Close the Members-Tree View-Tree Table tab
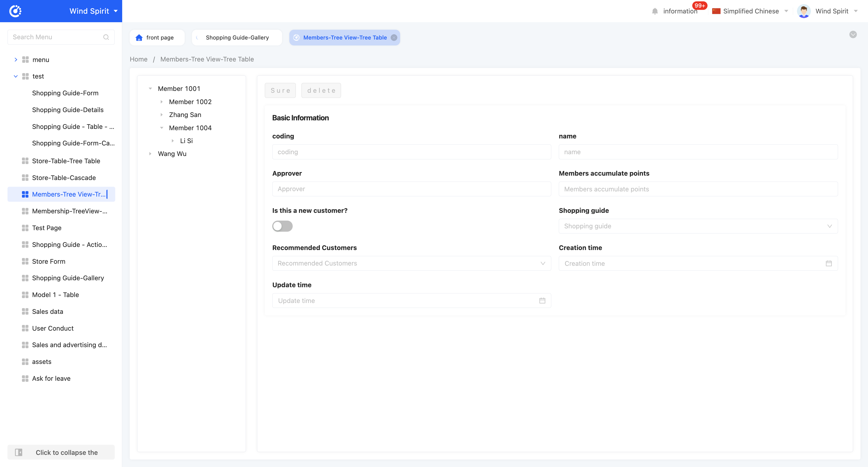This screenshot has height=467, width=868. [394, 38]
